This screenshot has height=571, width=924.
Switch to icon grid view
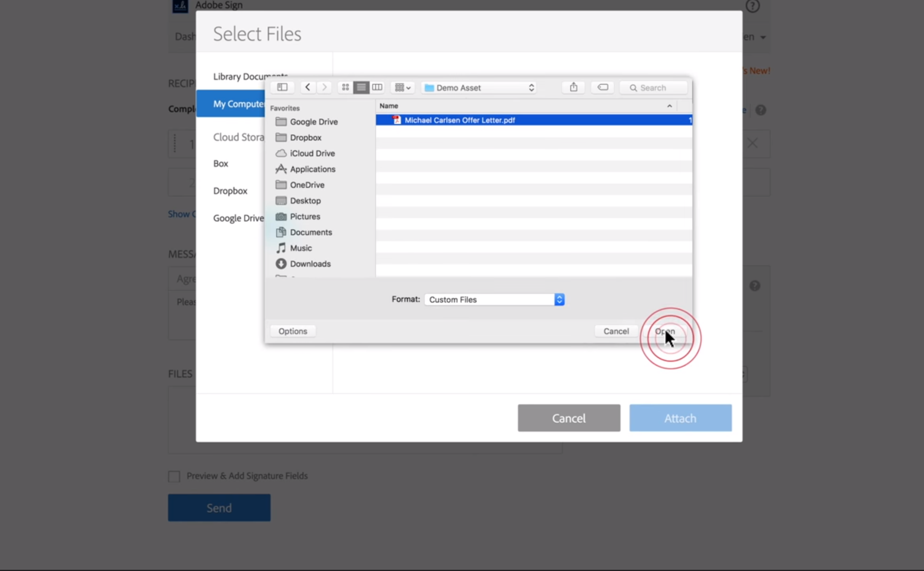(x=345, y=87)
